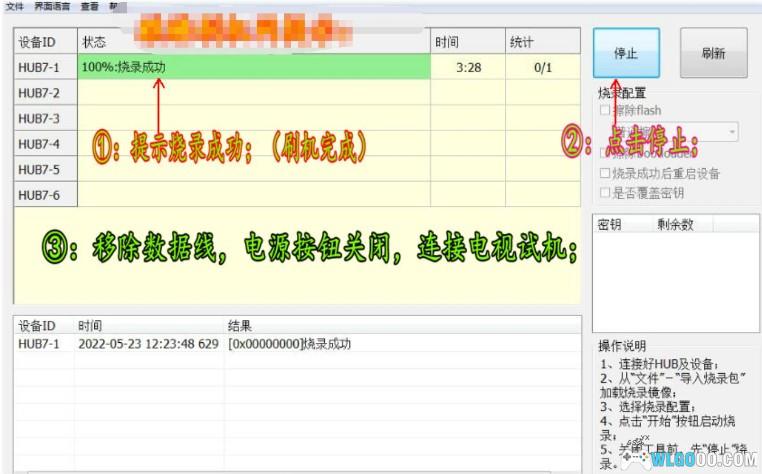
Task: Select the HUB7-1 entry in the log list
Action: [x=297, y=344]
